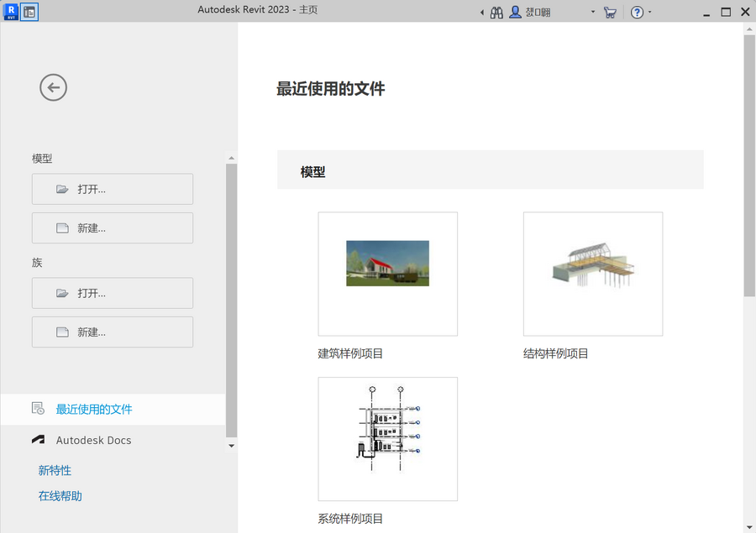Open the account dropdown arrow beside the username
Screen dimensions: 756x533
593,12
